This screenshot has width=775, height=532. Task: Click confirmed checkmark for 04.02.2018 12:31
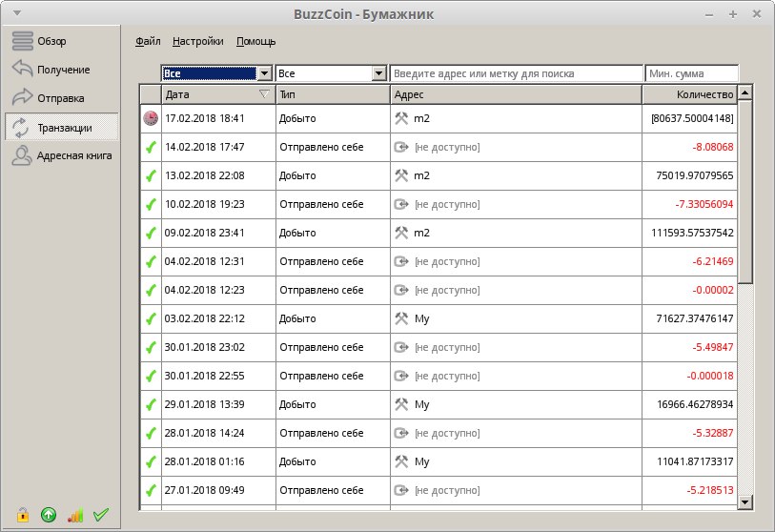[151, 261]
